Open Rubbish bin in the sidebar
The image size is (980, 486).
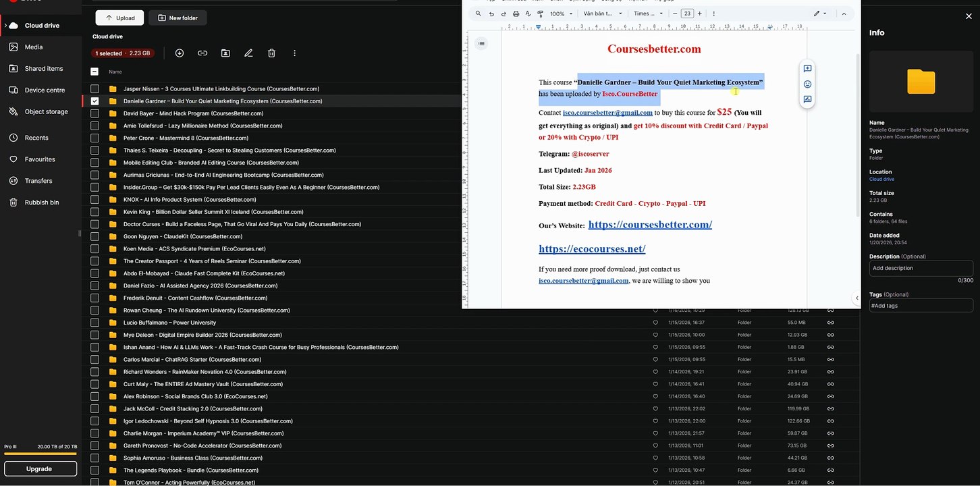40,202
